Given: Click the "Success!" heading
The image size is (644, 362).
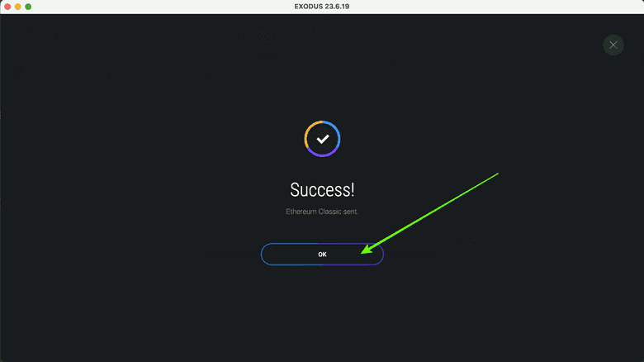Looking at the screenshot, I should click(x=322, y=189).
